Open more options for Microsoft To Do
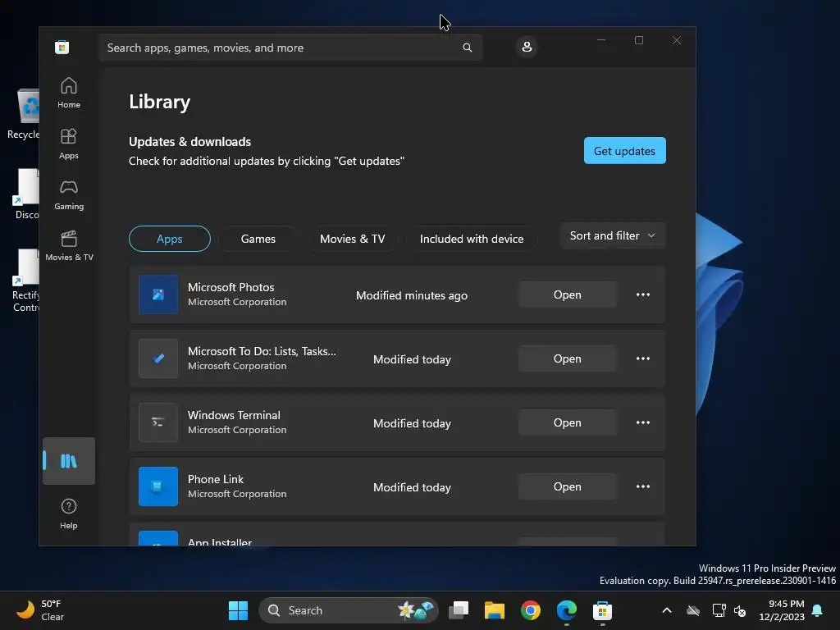840x630 pixels. point(643,358)
